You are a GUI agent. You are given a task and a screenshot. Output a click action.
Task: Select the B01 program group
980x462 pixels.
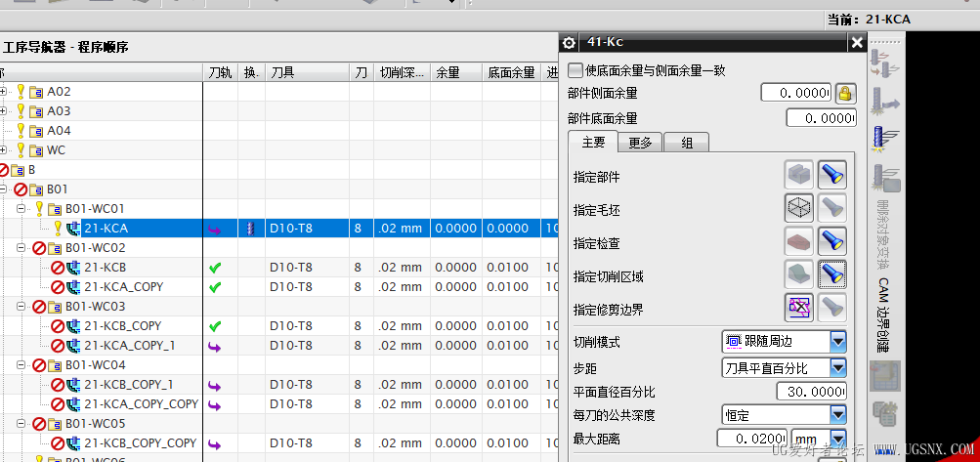(x=58, y=189)
